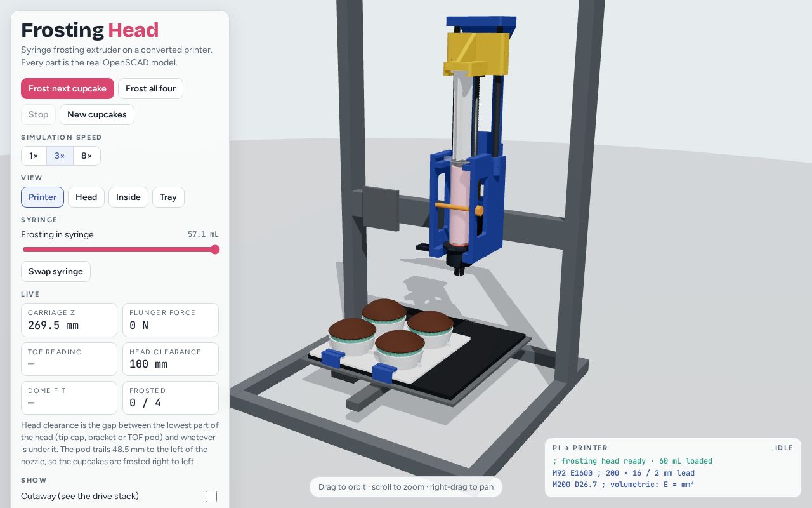Click the 57.1 mL syringe volume value
The height and width of the screenshot is (508, 812).
click(x=203, y=234)
